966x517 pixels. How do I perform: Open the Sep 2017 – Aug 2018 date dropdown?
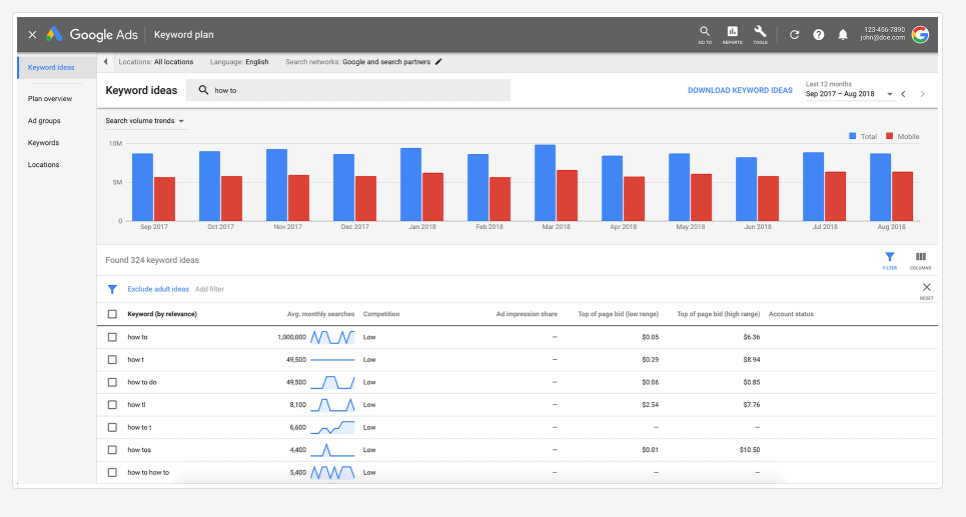coord(849,94)
